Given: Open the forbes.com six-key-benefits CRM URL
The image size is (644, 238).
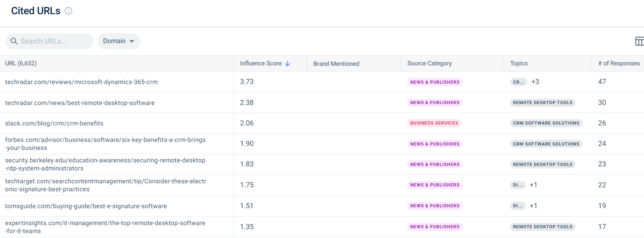Looking at the screenshot, I should click(x=105, y=144).
